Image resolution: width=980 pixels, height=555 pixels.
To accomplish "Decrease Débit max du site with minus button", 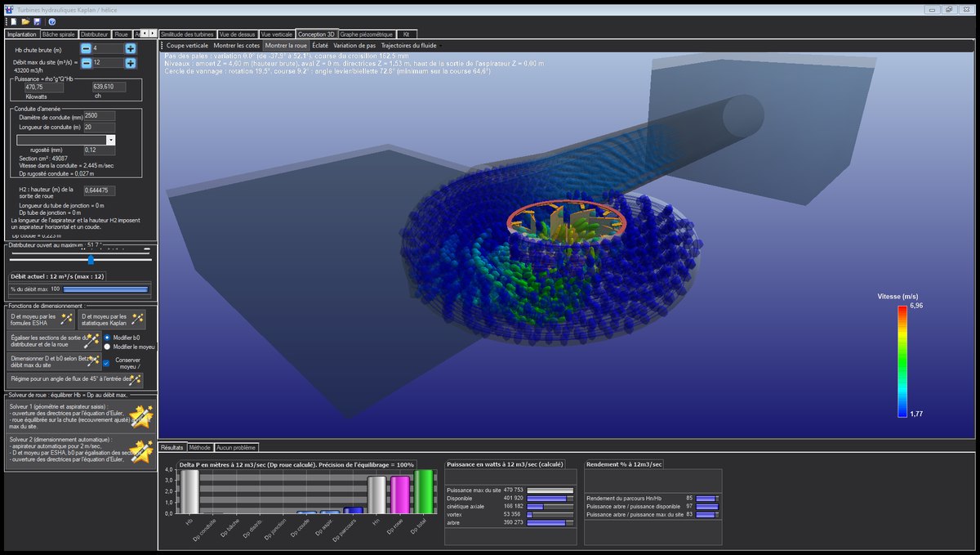I will point(86,63).
